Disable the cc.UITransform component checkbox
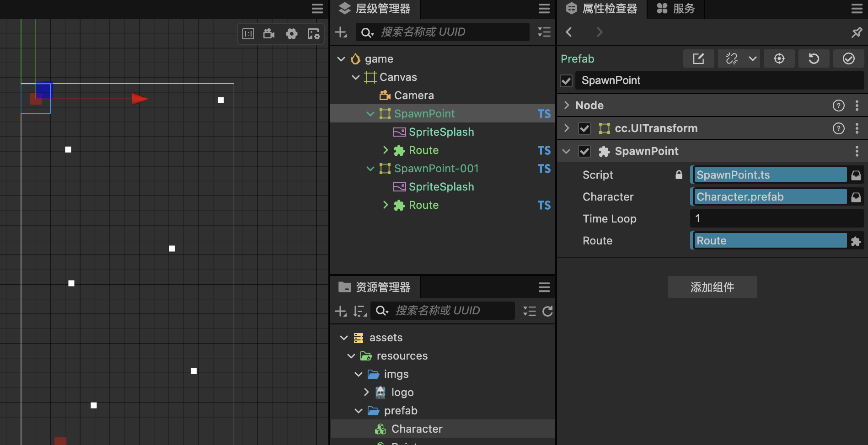 pos(584,128)
